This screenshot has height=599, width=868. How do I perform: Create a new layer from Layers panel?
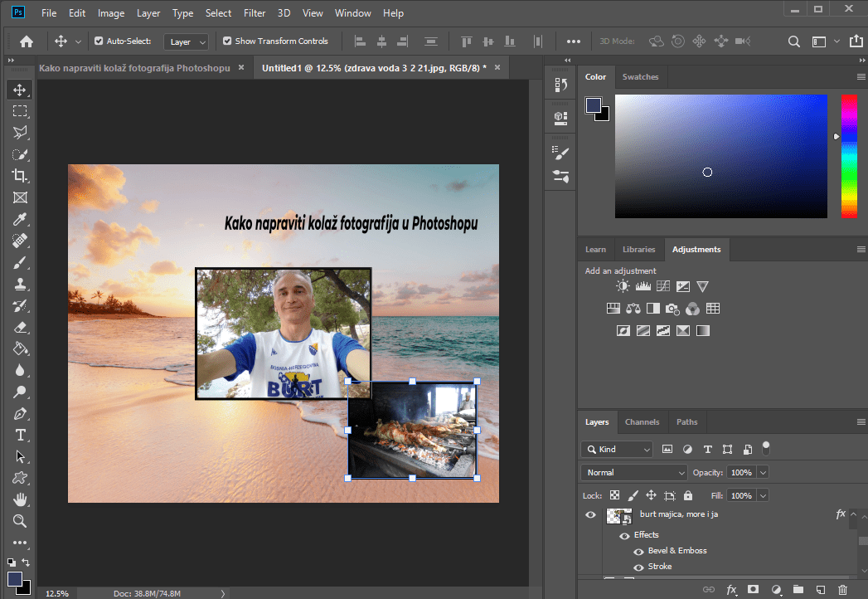click(819, 590)
